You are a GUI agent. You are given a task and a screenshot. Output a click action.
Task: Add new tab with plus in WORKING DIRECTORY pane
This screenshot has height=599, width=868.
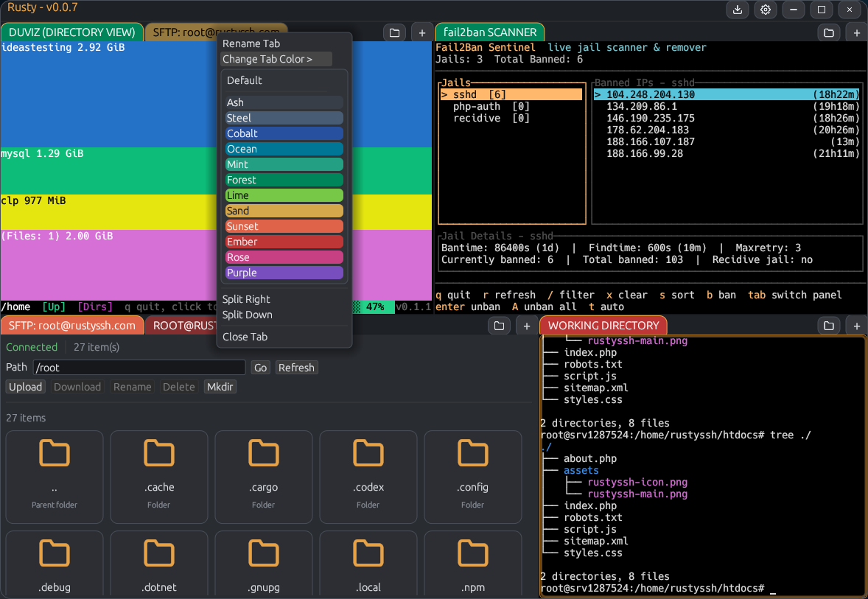tap(856, 326)
